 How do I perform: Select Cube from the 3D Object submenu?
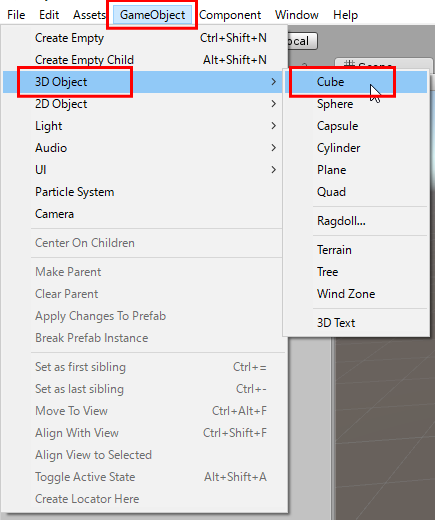coord(357,82)
